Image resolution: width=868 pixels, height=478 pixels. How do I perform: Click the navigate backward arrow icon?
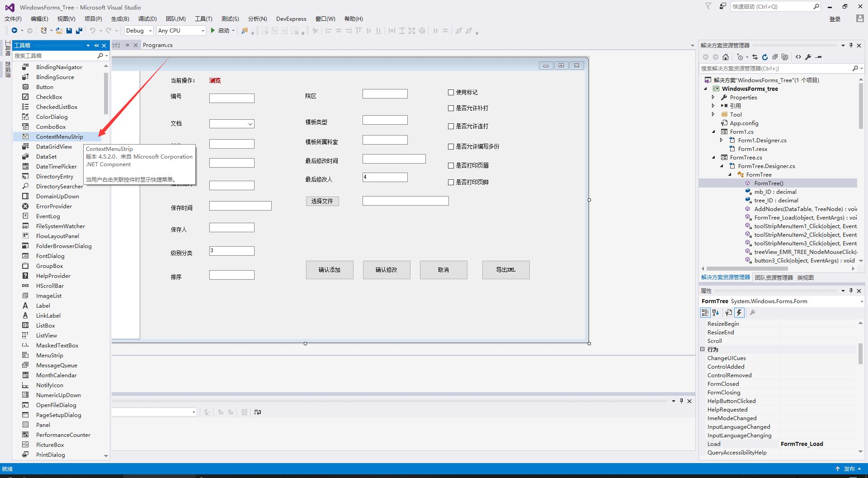point(14,31)
